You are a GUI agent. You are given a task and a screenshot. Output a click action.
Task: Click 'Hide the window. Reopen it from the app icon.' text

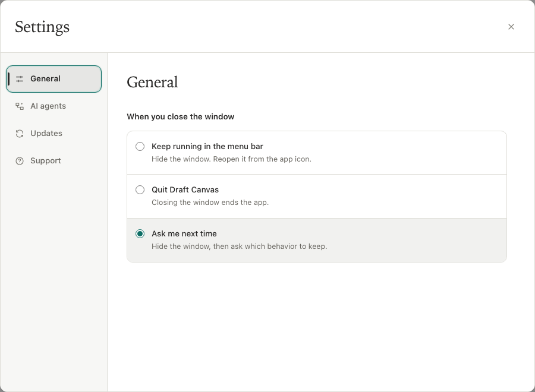(x=231, y=159)
